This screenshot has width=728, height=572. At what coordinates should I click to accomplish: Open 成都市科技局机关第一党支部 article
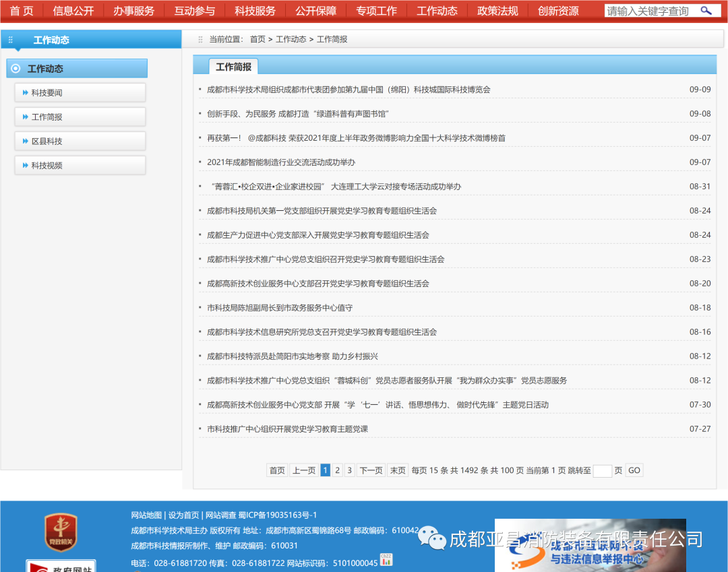click(322, 211)
